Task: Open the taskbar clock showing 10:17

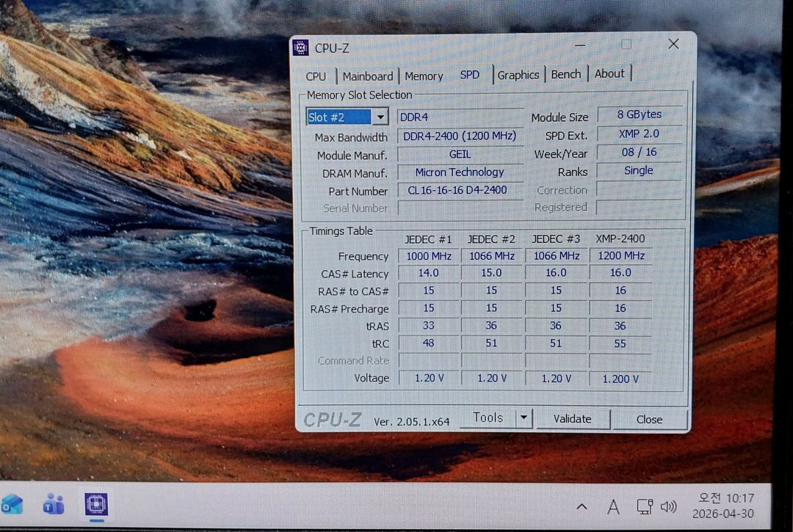Action: coord(724,506)
